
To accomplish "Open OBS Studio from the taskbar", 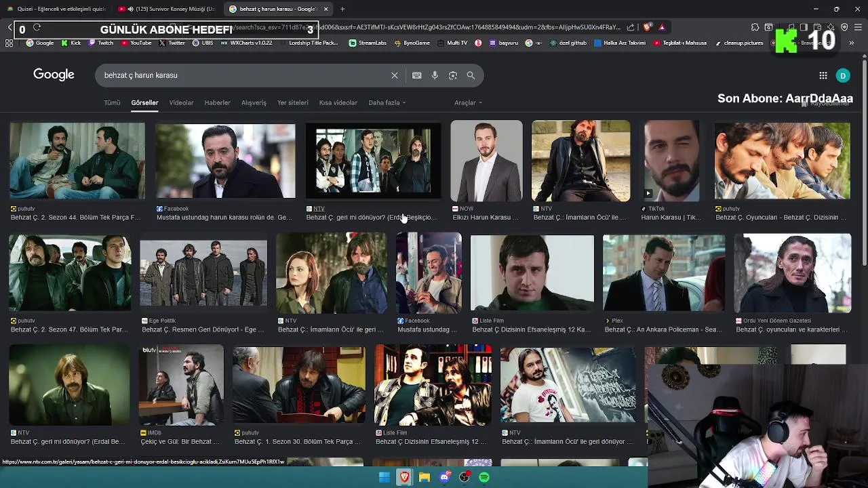I will coord(464,477).
